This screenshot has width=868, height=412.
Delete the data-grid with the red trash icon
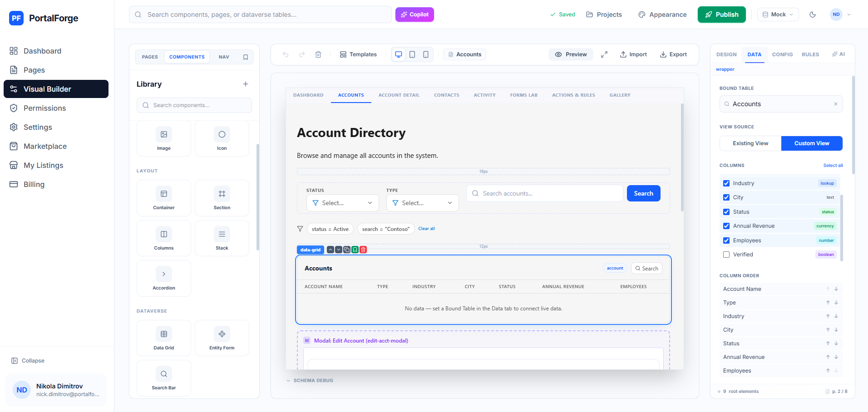[363, 250]
